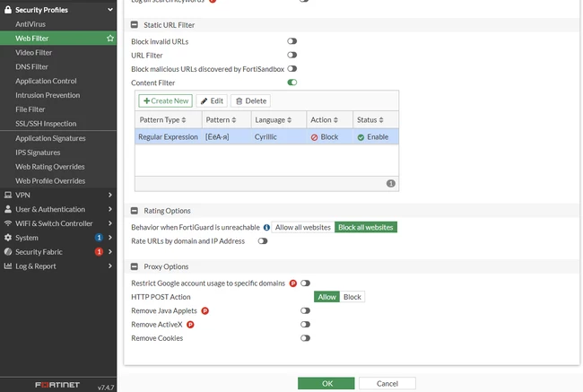Viewport: 583px width, 392px height.
Task: Select Allow all websites option
Action: [302, 227]
